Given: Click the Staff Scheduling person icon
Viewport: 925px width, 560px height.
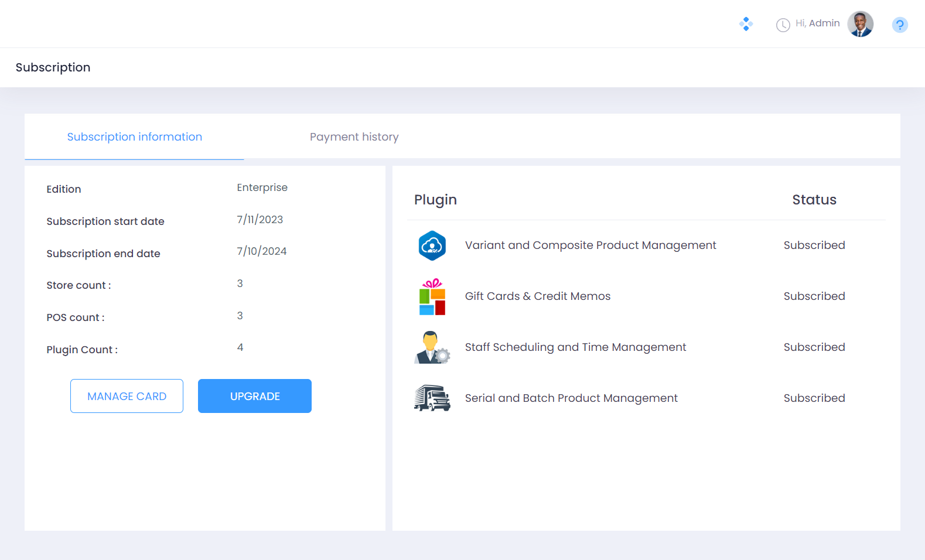Looking at the screenshot, I should point(432,347).
